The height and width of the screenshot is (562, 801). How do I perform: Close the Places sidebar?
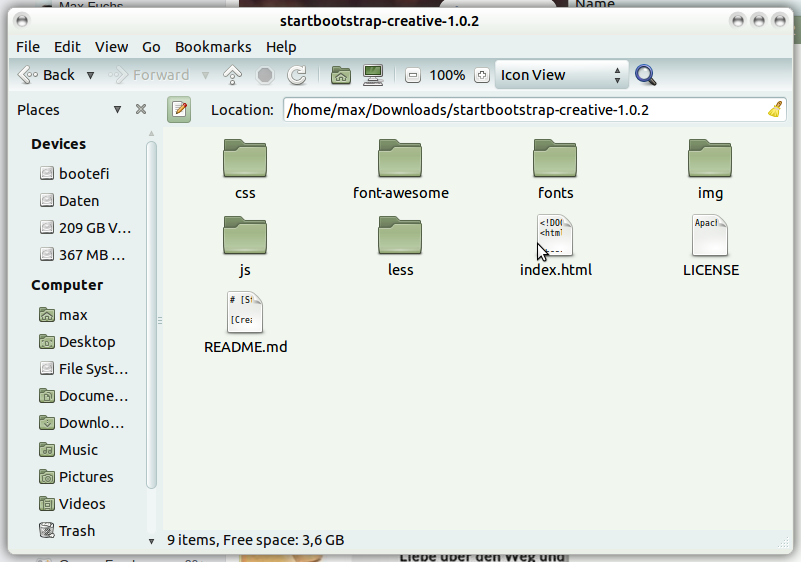(x=141, y=109)
